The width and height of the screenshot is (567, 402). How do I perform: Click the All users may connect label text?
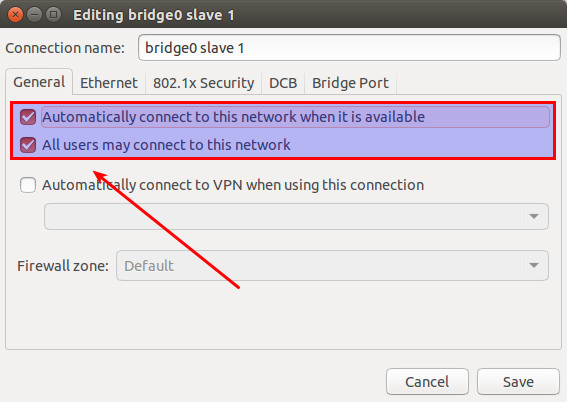[166, 145]
